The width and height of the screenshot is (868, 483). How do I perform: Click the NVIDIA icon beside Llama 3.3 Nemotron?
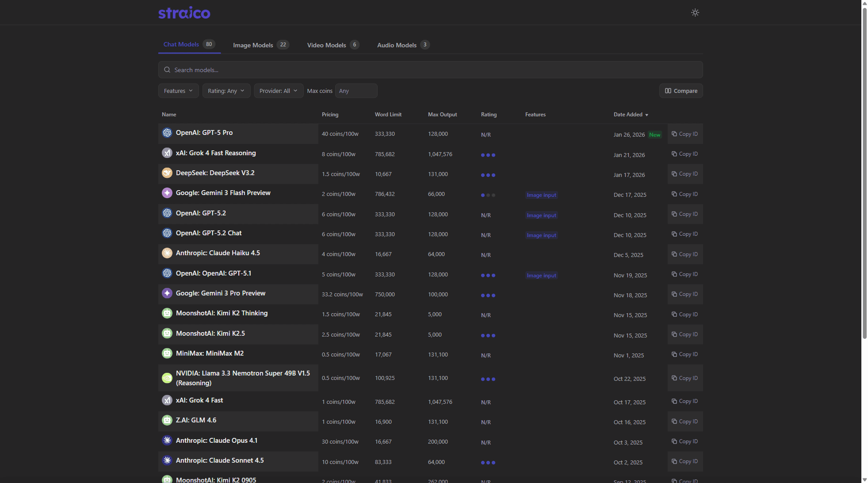[167, 378]
